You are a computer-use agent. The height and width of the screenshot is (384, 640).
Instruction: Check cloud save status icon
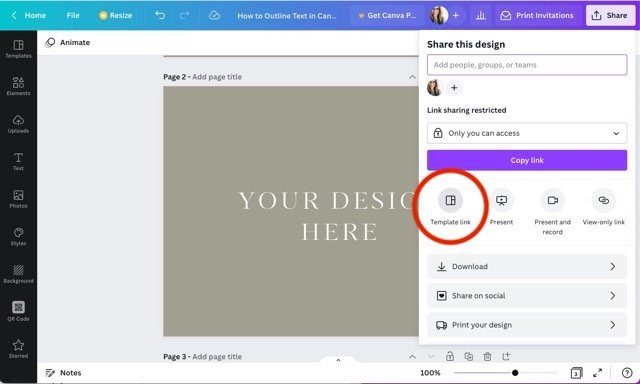coord(214,16)
